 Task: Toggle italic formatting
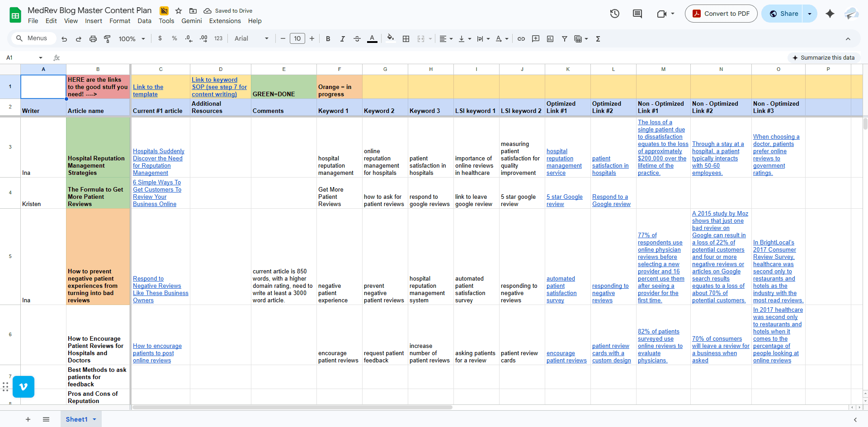[342, 39]
